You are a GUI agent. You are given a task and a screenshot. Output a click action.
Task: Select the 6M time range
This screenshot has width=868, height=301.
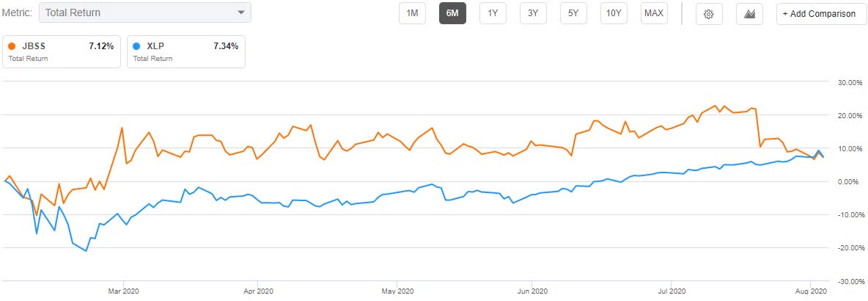point(452,14)
